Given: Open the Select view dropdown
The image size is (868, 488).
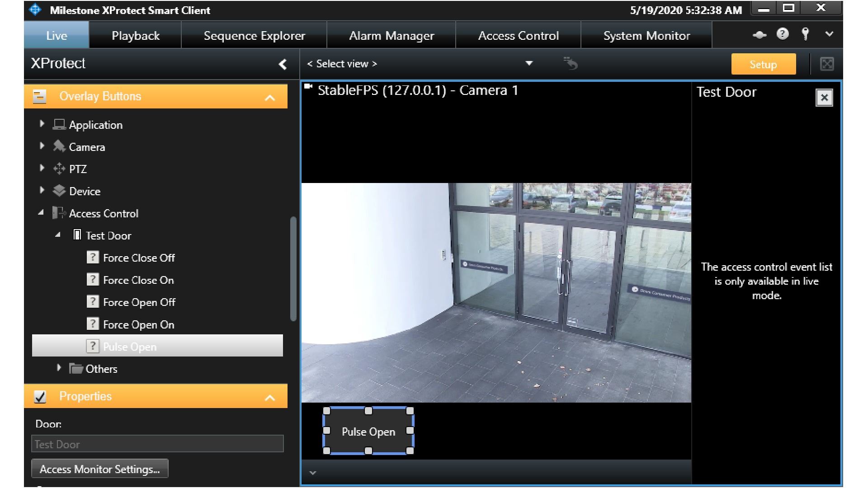Looking at the screenshot, I should 529,63.
